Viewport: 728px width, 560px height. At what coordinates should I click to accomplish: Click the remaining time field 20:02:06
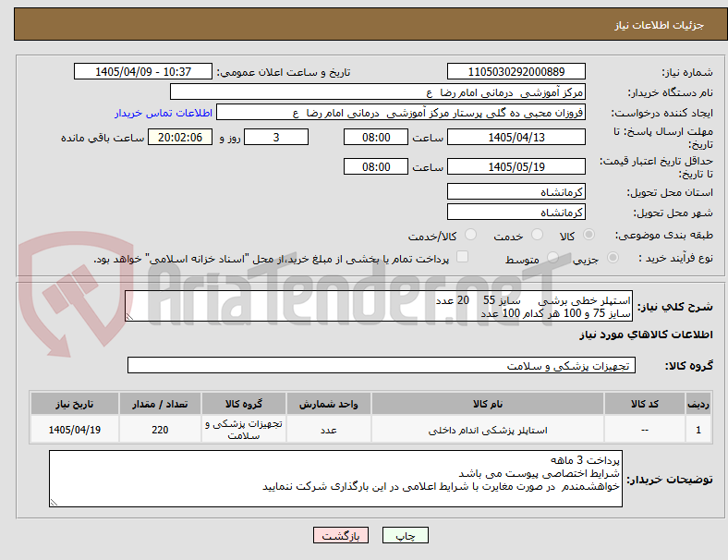[x=180, y=137]
